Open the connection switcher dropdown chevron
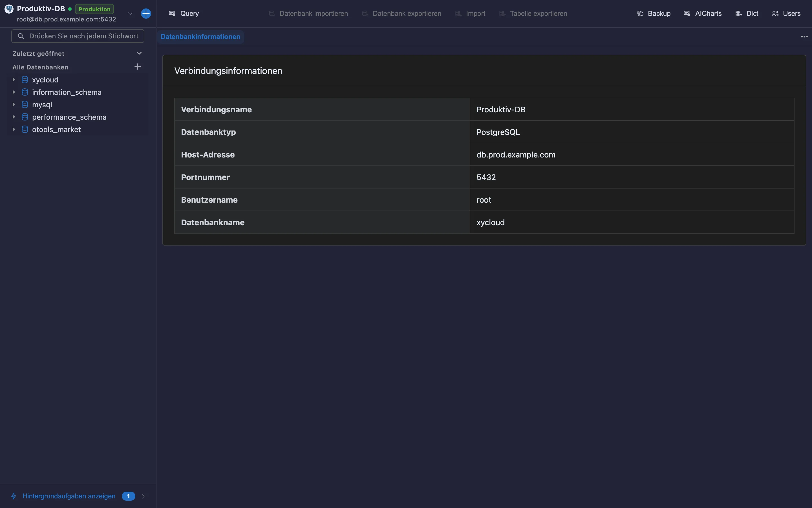The image size is (812, 508). coord(130,14)
